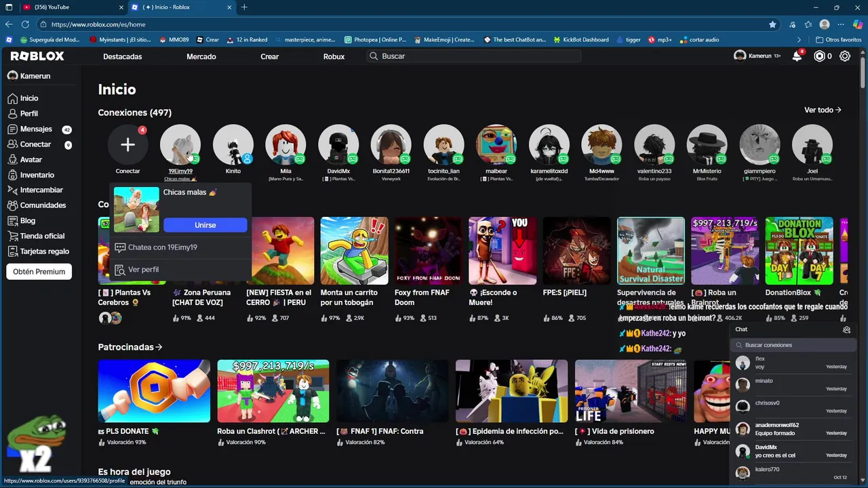Open the PLS DONATE sponsored game
This screenshot has width=868, height=488.
coord(154,391)
